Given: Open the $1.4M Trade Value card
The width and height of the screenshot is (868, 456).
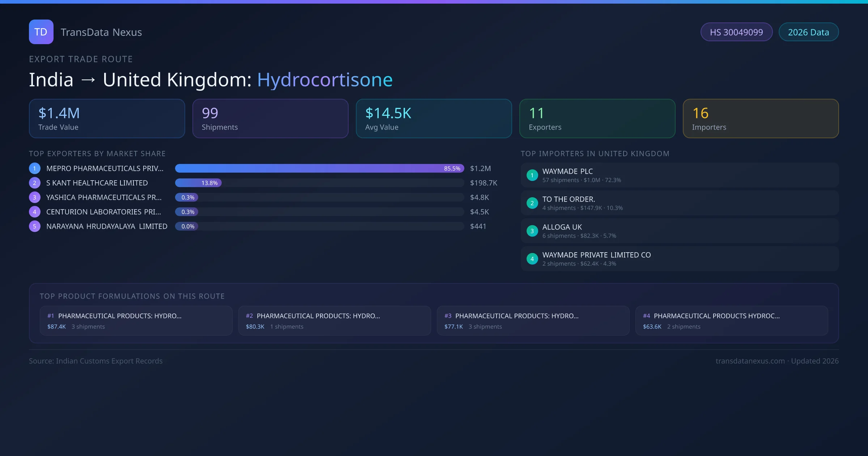Looking at the screenshot, I should pyautogui.click(x=107, y=119).
